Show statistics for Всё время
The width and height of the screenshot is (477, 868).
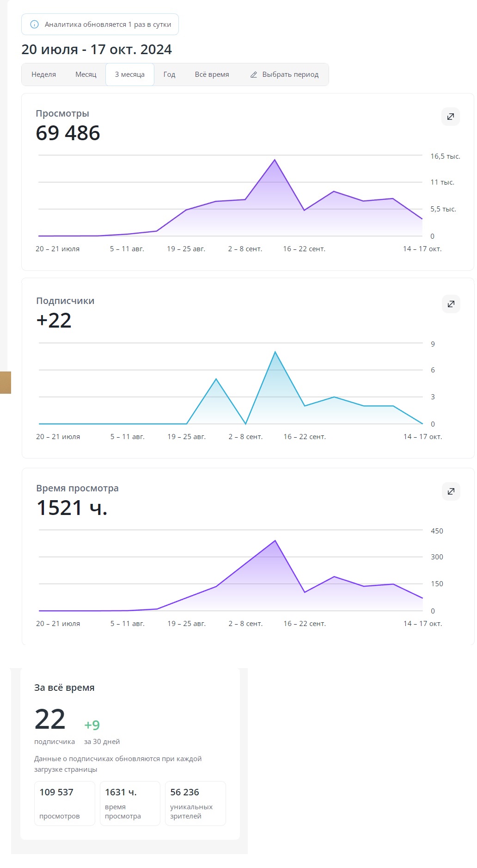(x=212, y=74)
